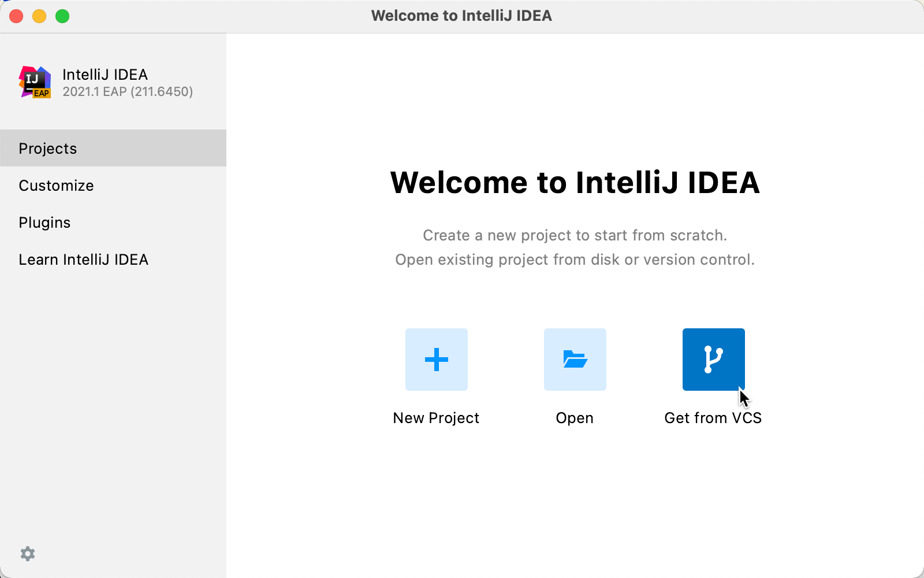Image resolution: width=924 pixels, height=578 pixels.
Task: Click the Welcome to IntelliJ IDEA heading
Action: tap(575, 183)
